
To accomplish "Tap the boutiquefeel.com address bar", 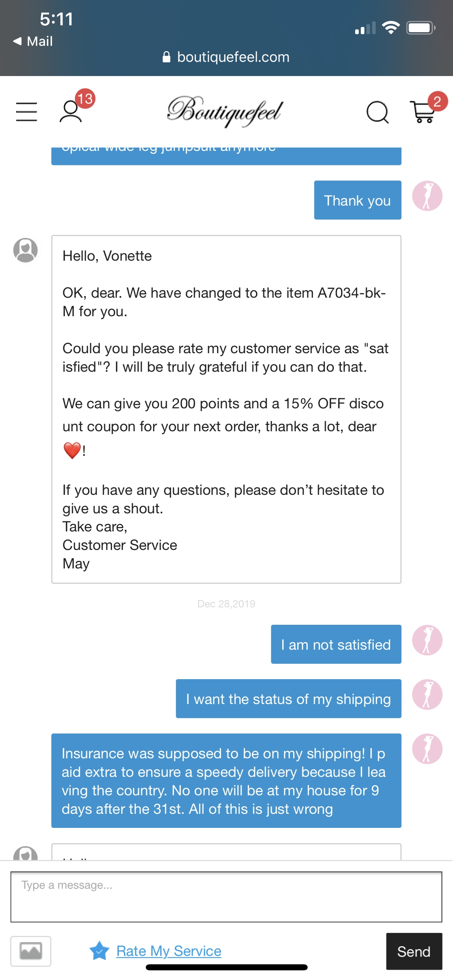I will click(226, 57).
